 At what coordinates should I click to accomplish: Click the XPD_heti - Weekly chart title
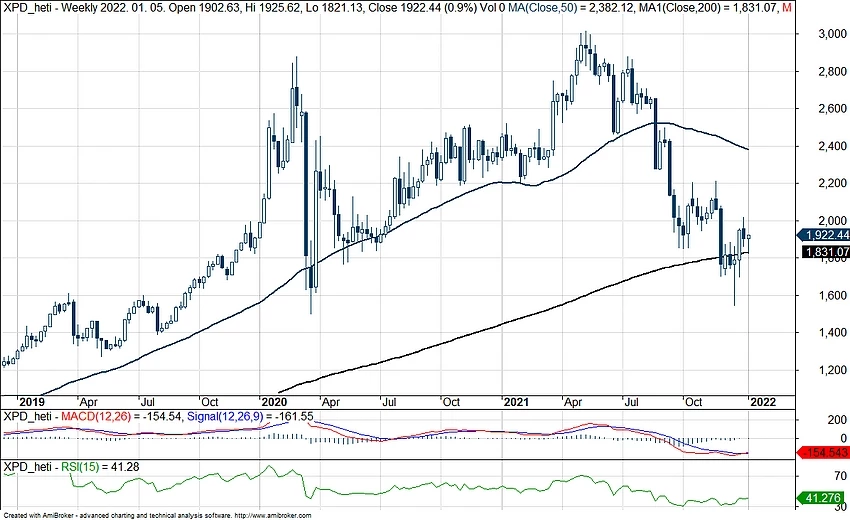(x=50, y=8)
